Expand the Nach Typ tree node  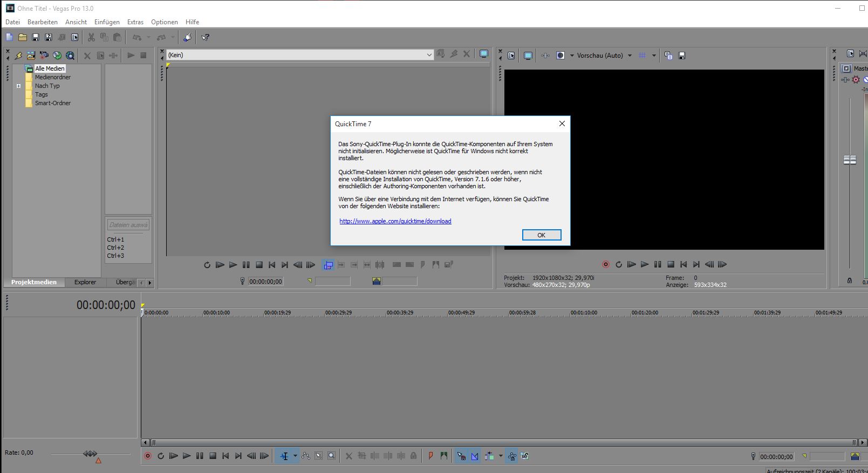pyautogui.click(x=18, y=86)
